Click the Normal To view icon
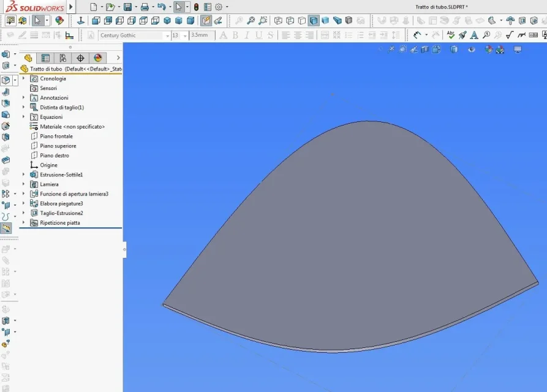547x392 pixels. (81, 20)
